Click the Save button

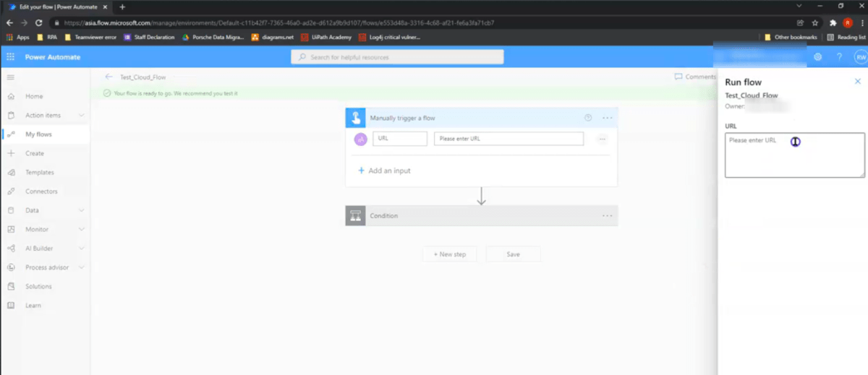coord(513,254)
